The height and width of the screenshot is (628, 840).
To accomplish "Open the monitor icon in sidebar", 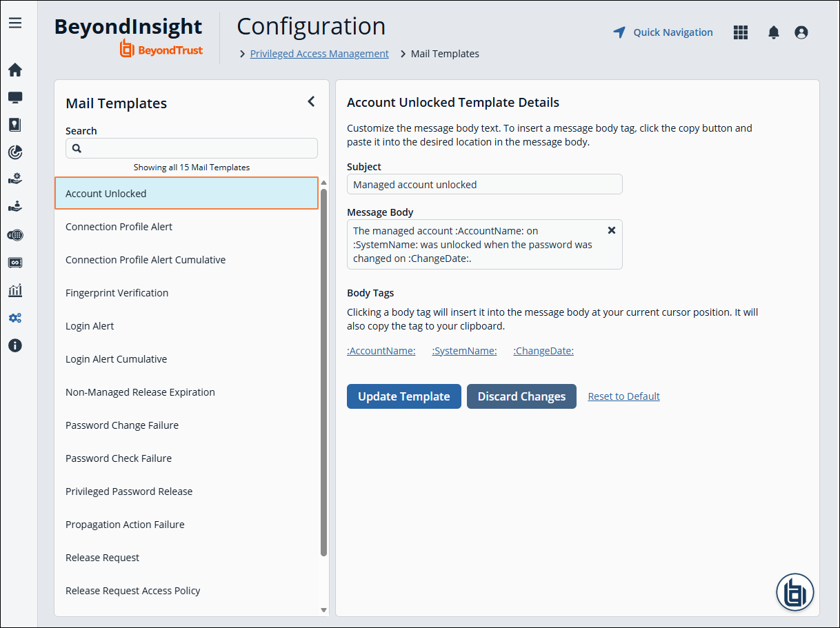I will point(15,97).
